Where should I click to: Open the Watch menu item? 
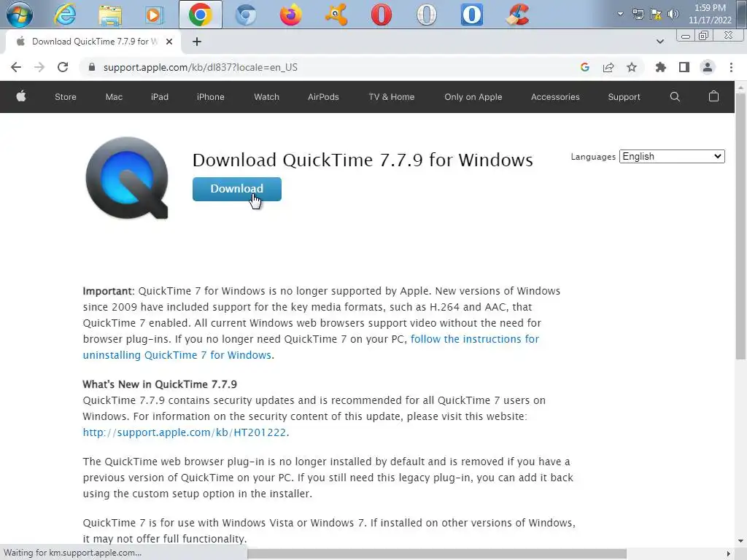[x=266, y=97]
